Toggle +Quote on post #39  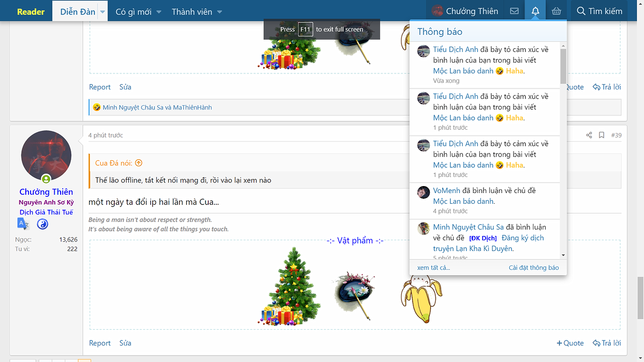point(570,343)
